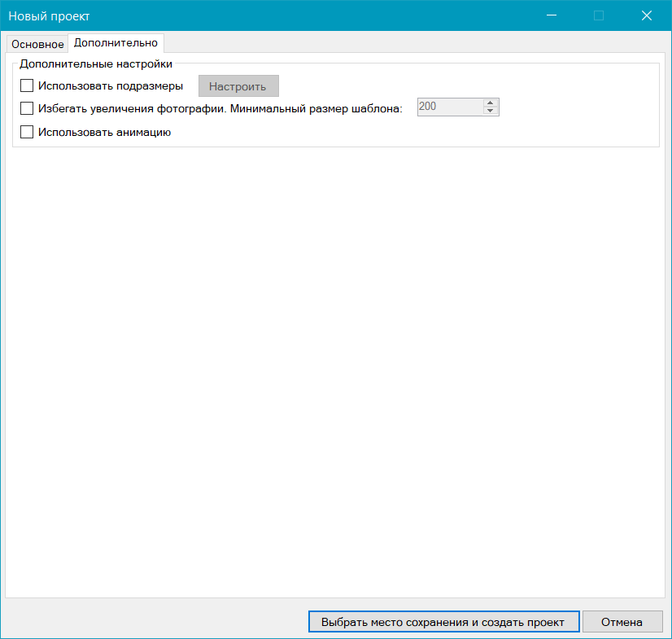Viewport: 672px width, 639px height.
Task: Click the Дополнительные настройки group heading
Action: [x=96, y=63]
